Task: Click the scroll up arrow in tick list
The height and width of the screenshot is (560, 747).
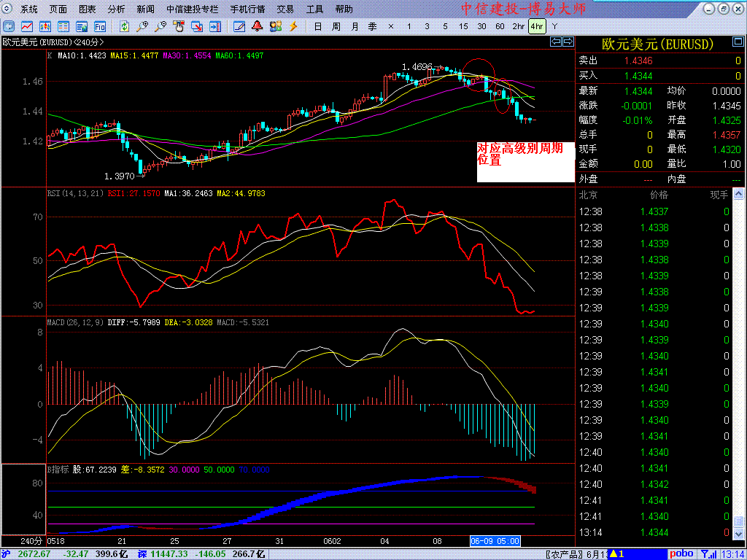Action: (738, 193)
